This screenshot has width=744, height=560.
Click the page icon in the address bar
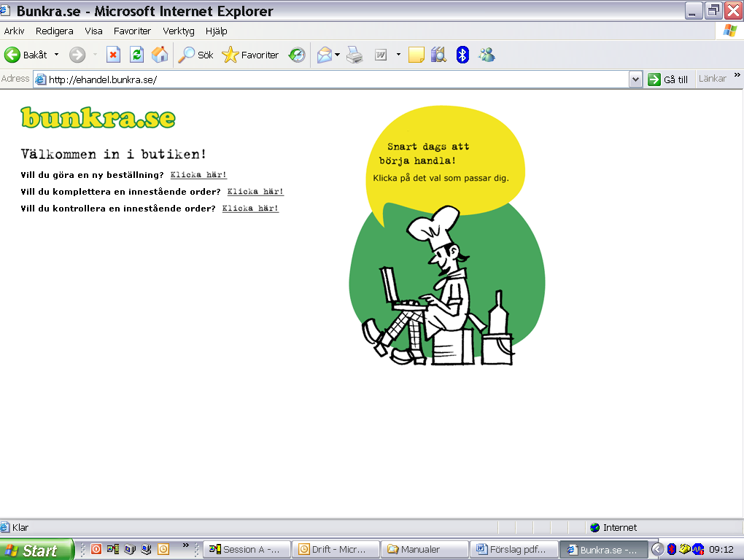(x=41, y=79)
